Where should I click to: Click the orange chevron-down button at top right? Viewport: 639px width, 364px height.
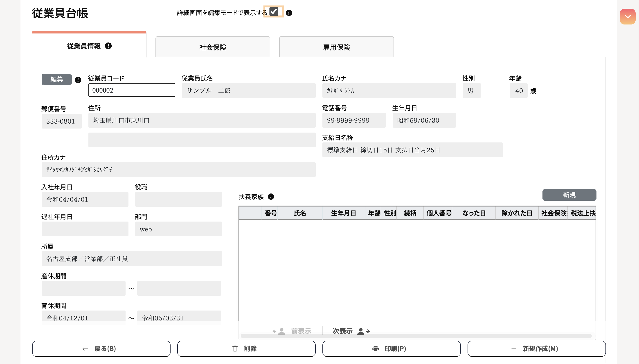[x=628, y=17]
